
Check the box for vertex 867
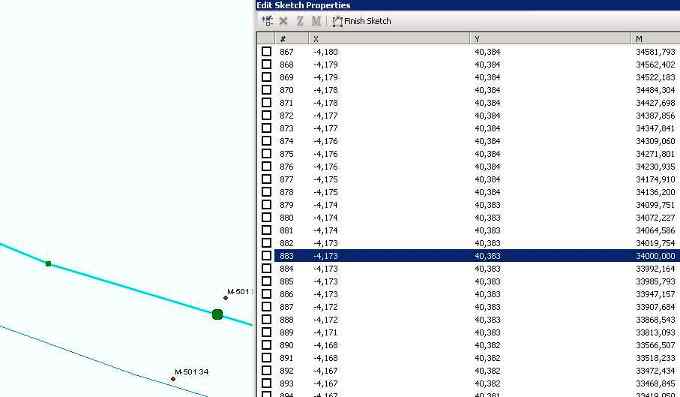[266, 52]
